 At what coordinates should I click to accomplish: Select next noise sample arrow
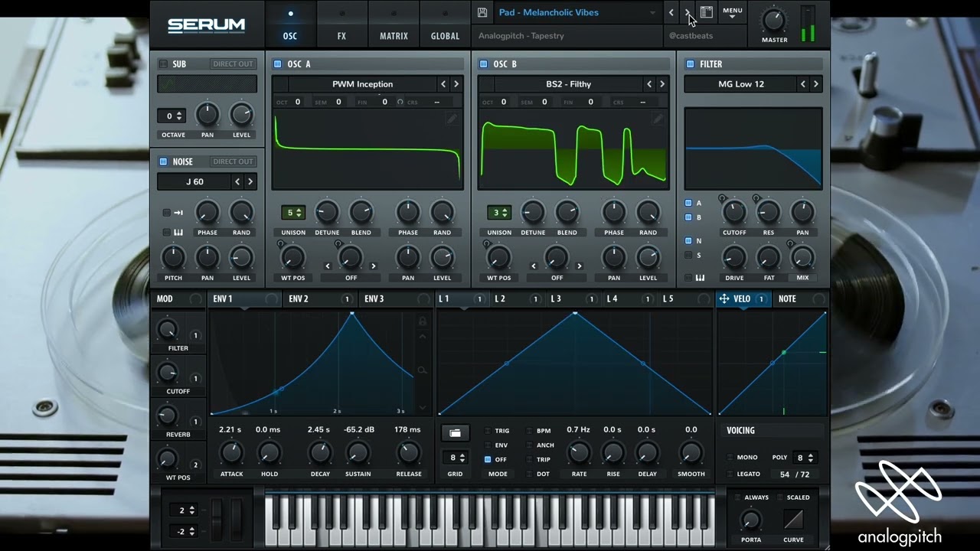click(x=250, y=181)
